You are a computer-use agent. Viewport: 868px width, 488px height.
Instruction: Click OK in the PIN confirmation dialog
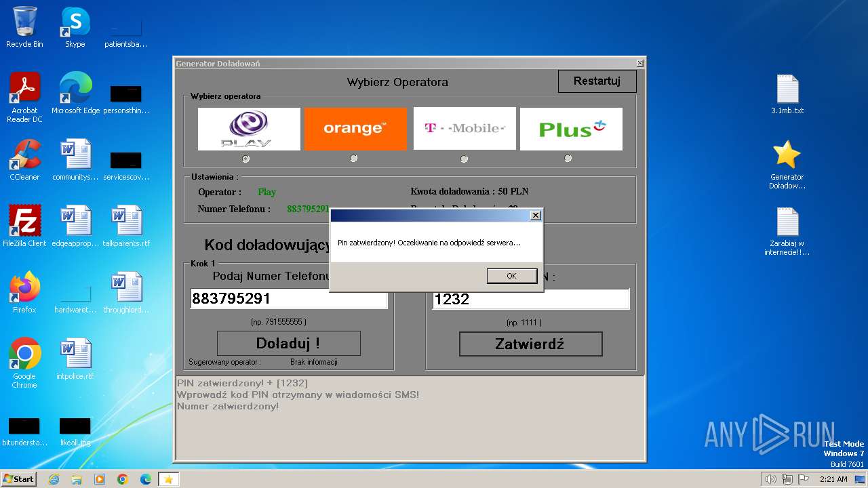pyautogui.click(x=511, y=276)
